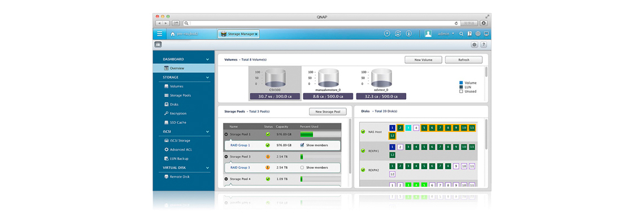Image resolution: width=644 pixels, height=215 pixels.
Task: Select NAS Host disk 3 cyan square
Action: (408, 128)
